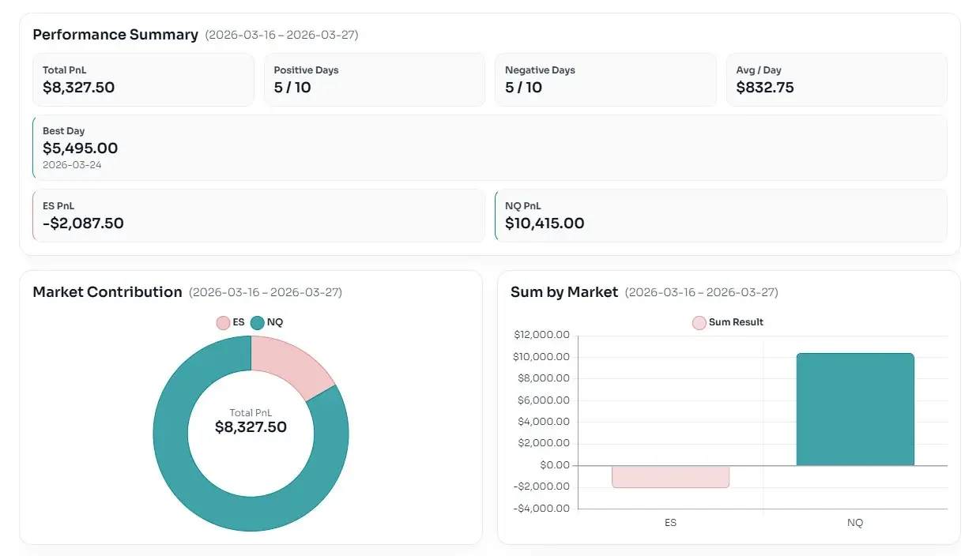Click the Market Contribution date range
Image resolution: width=980 pixels, height=556 pixels.
(x=265, y=293)
